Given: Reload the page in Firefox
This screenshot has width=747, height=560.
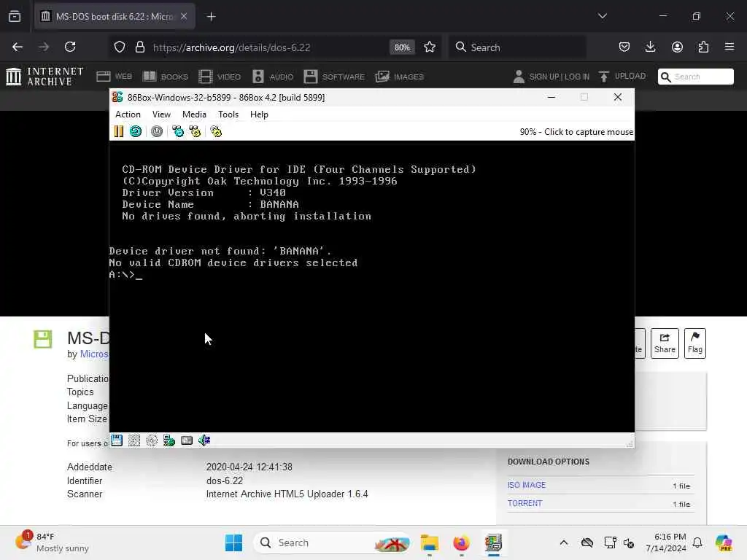Looking at the screenshot, I should (70, 47).
